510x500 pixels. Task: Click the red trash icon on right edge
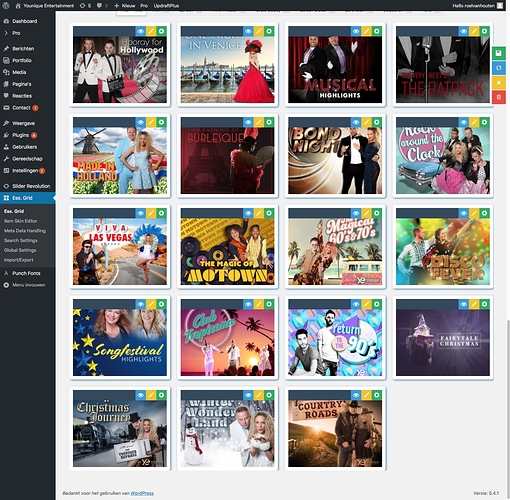tap(499, 97)
